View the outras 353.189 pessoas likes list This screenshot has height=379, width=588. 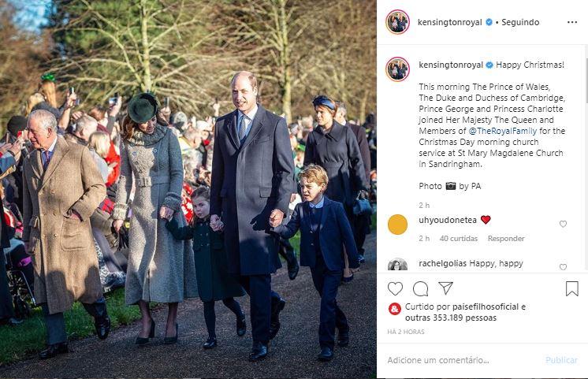(451, 318)
